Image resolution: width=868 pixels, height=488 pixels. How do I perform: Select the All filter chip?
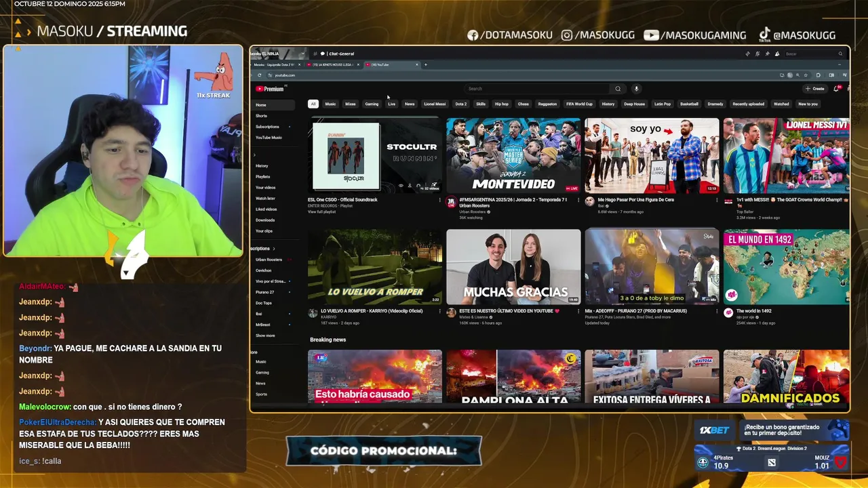point(313,104)
